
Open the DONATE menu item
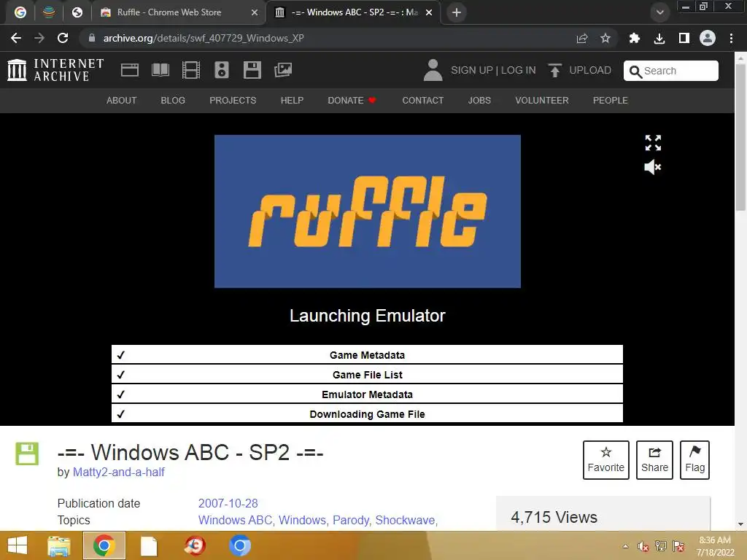tap(352, 101)
